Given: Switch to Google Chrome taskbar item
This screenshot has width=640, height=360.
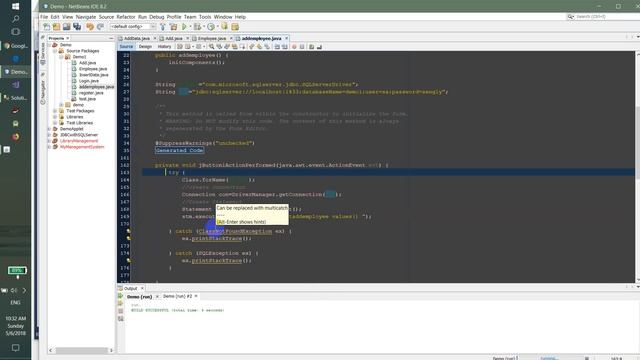Looking at the screenshot, I should pos(16,46).
